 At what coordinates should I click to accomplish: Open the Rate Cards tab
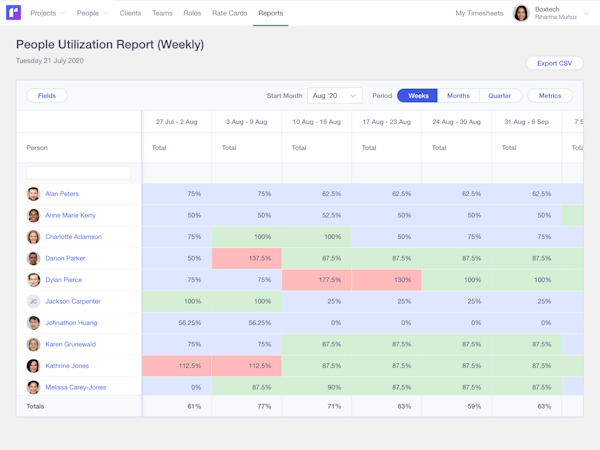click(230, 13)
